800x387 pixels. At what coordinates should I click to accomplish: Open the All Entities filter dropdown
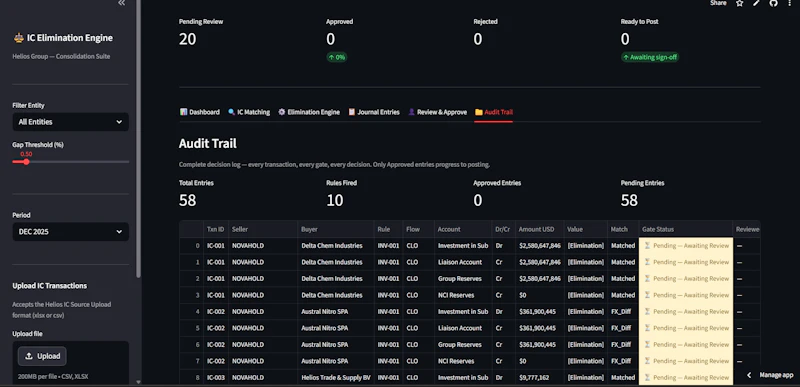pyautogui.click(x=70, y=122)
